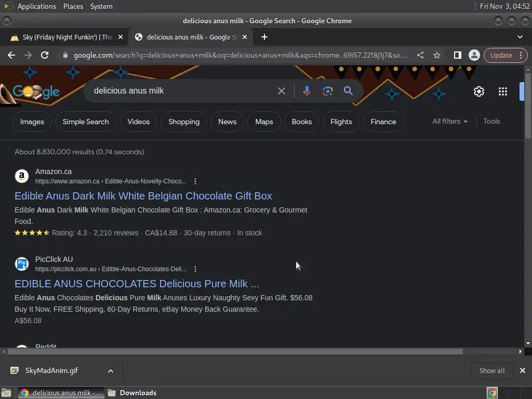This screenshot has height=399, width=532.
Task: Click the SkyMadAnim.gif file icon
Action: click(15, 370)
